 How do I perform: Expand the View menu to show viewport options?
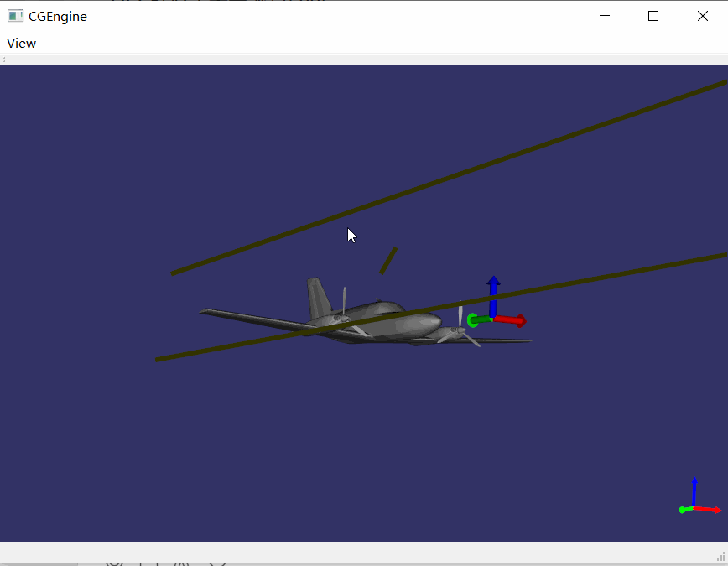(x=21, y=43)
